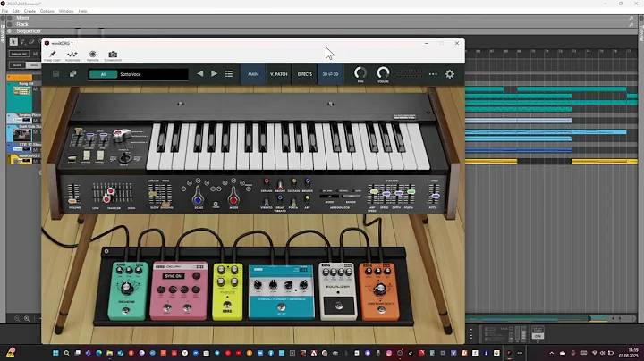Switch to the V. PATCH tab
The width and height of the screenshot is (644, 361).
(278, 74)
